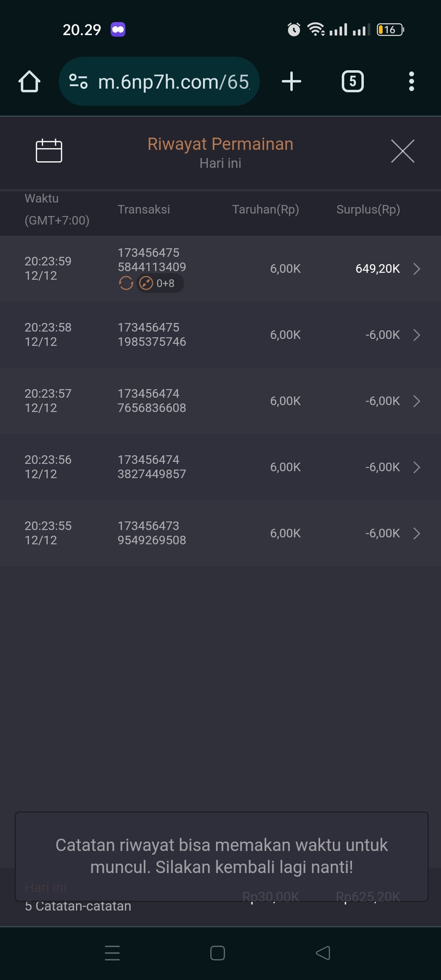Open browser three-dot overflow menu

tap(411, 81)
